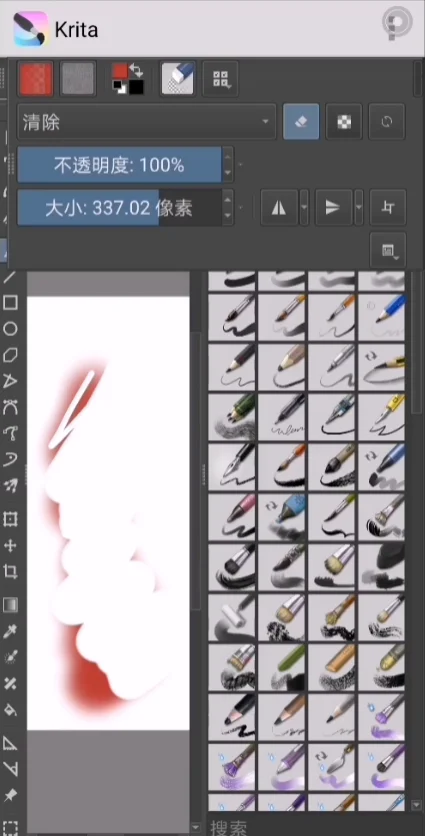Click the black background color square
This screenshot has width=425, height=836.
coord(136,87)
